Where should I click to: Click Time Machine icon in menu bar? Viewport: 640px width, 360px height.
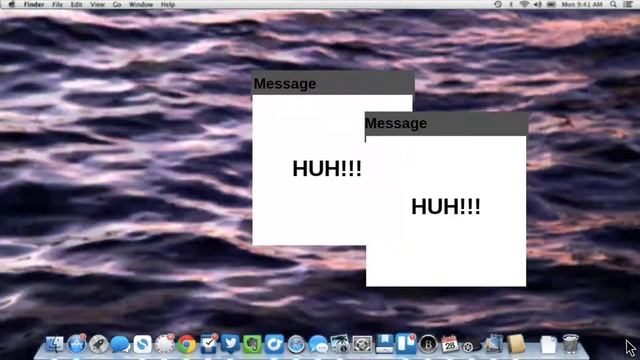498,4
